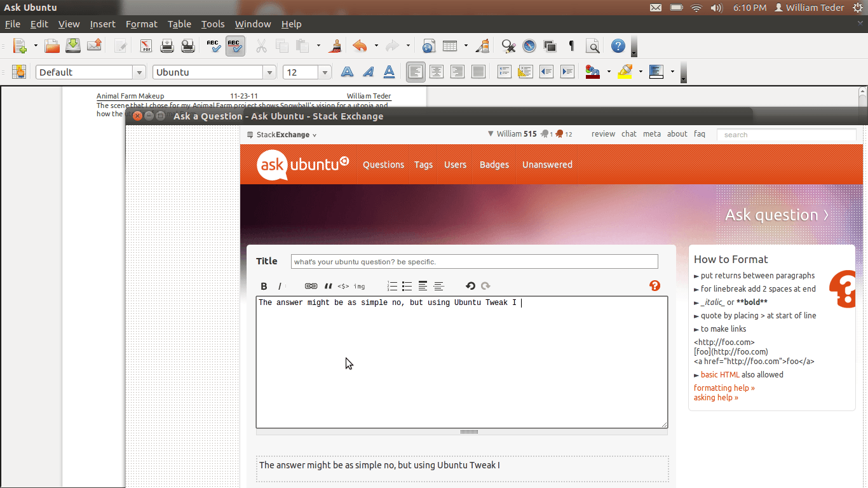868x488 pixels.
Task: Open the File menu
Action: click(x=13, y=24)
